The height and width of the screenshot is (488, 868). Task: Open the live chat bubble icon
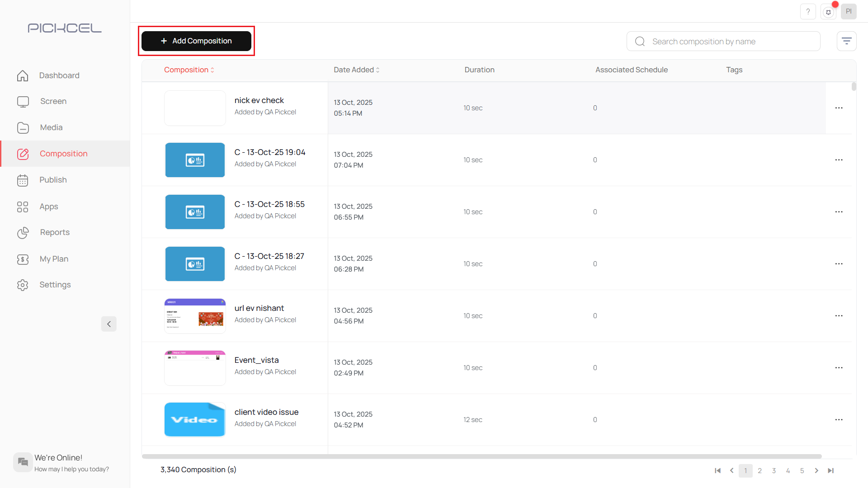coord(23,462)
